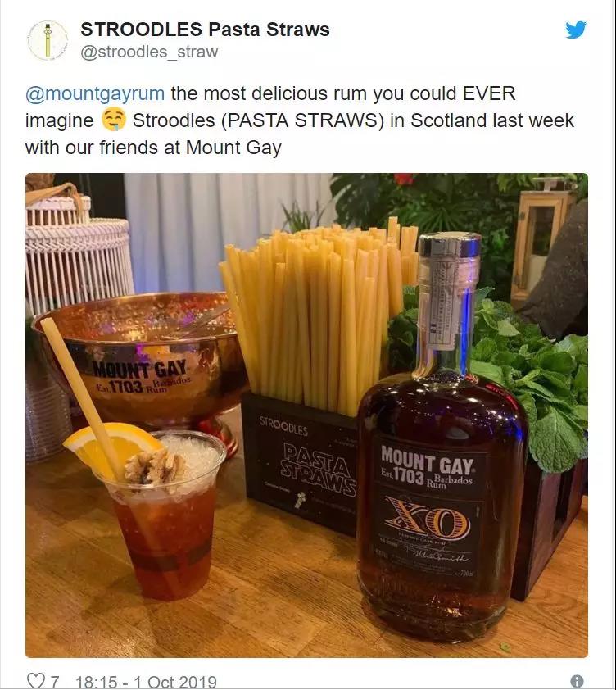Open the Stroodles profile avatar
The width and height of the screenshot is (616, 690).
click(x=48, y=40)
